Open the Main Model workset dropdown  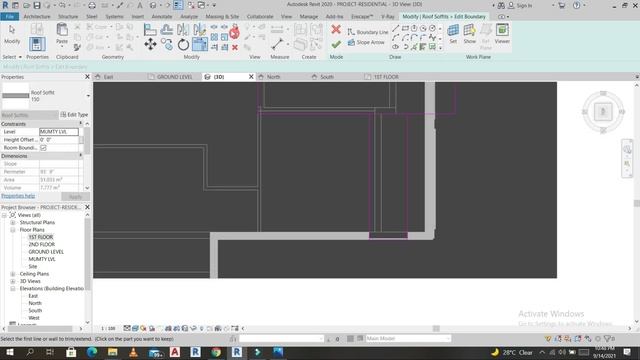[408, 338]
